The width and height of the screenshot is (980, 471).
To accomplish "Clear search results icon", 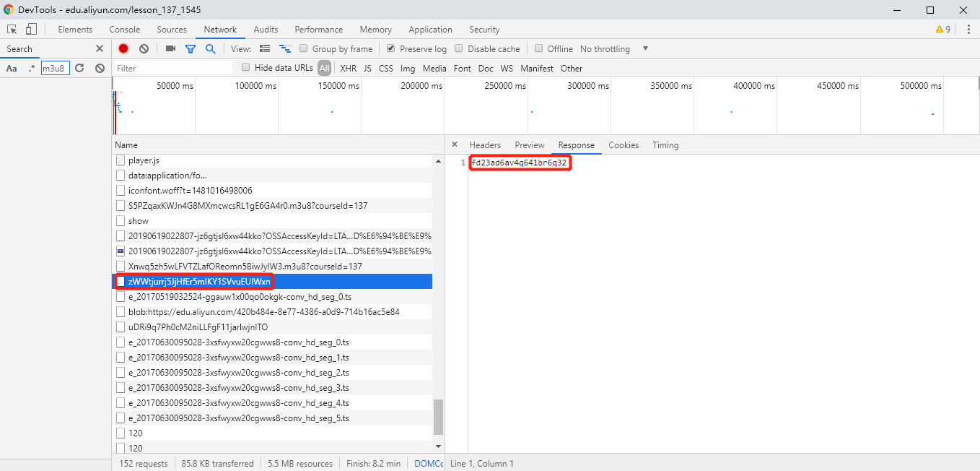I will 100,68.
